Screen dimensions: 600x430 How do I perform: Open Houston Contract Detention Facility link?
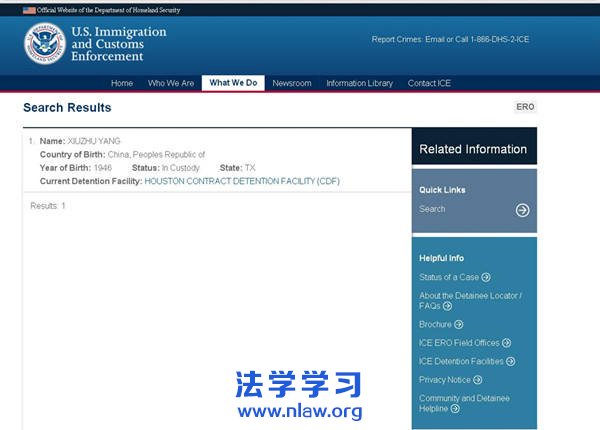[x=242, y=181]
